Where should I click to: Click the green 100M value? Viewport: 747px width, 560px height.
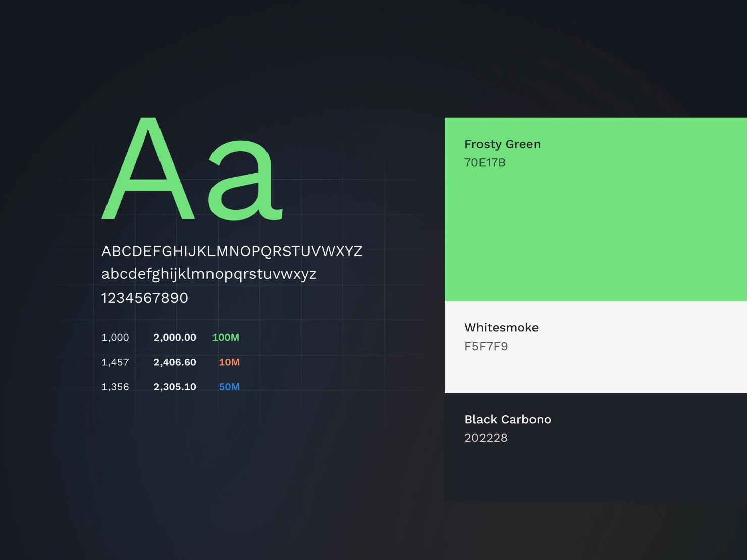[226, 338]
